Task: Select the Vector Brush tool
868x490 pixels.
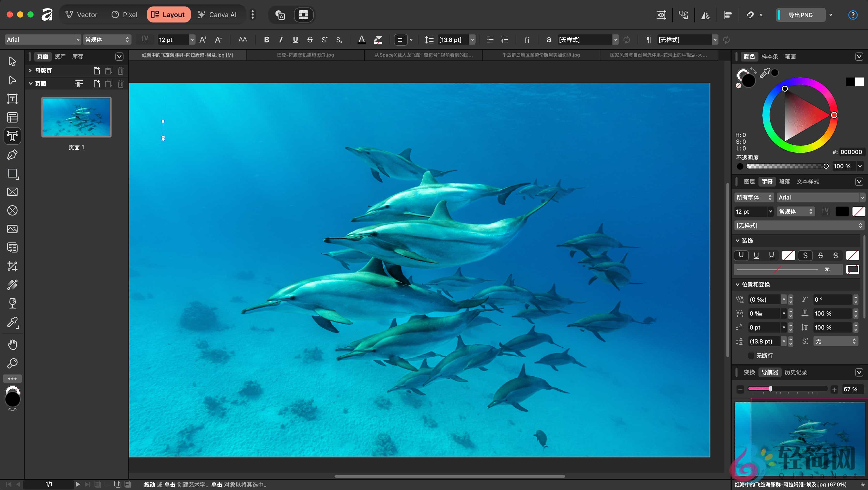Action: pyautogui.click(x=12, y=285)
